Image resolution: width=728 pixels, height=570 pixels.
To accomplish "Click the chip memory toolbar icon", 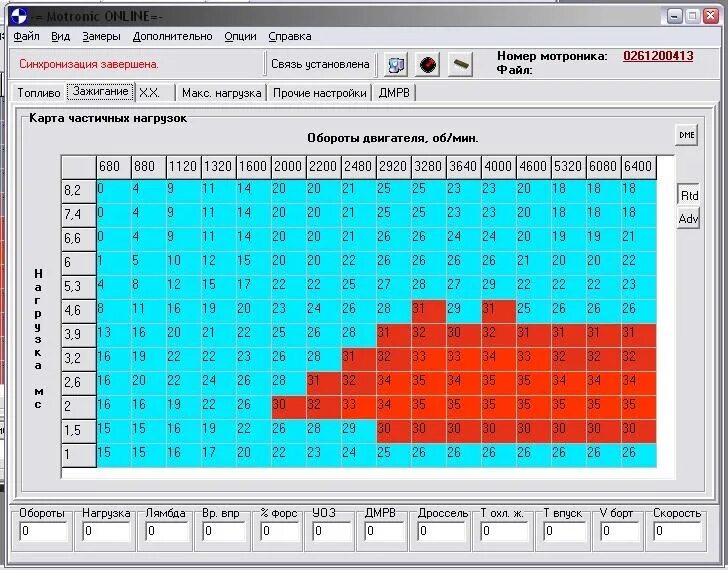I will (x=461, y=65).
